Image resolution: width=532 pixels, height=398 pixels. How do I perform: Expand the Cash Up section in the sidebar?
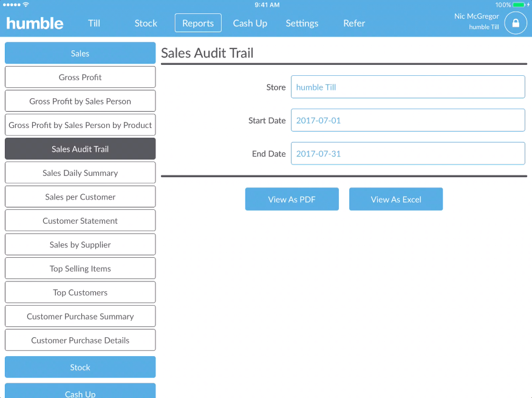click(x=80, y=391)
